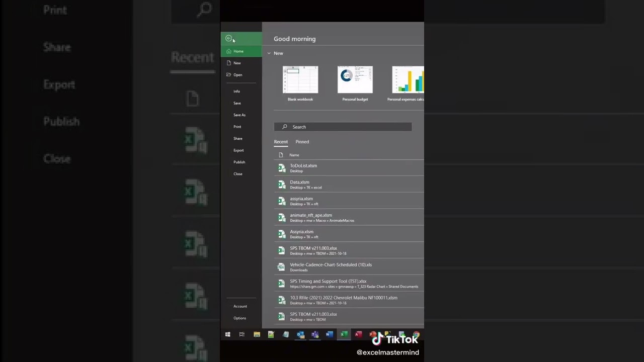
Task: Switch to Outlook in the taskbar
Action: tap(300, 334)
